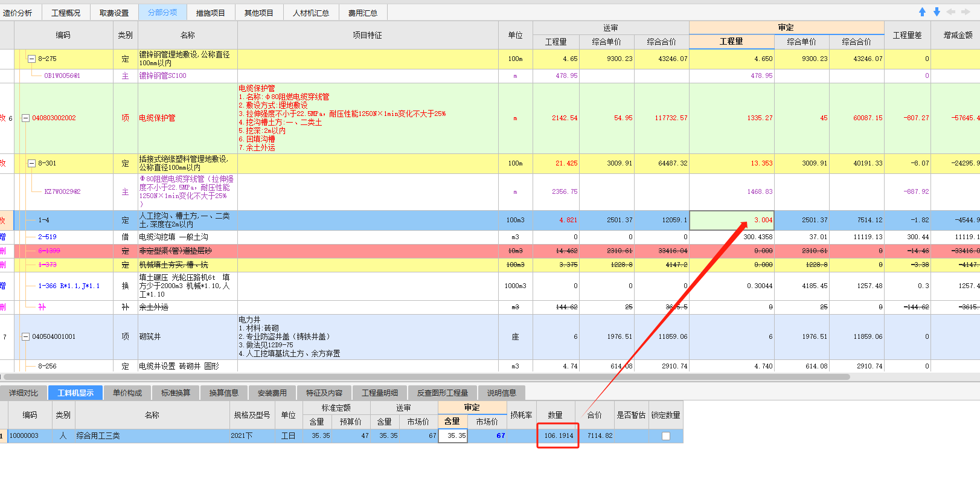The width and height of the screenshot is (980, 485).
Task: Click the 2-519 电缆沟挖填 row code
Action: pyautogui.click(x=47, y=237)
